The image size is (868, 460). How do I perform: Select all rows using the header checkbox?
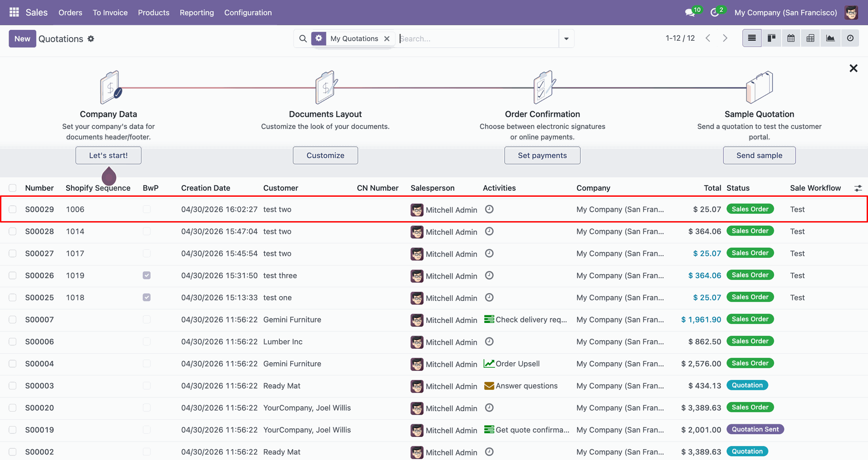pyautogui.click(x=13, y=188)
